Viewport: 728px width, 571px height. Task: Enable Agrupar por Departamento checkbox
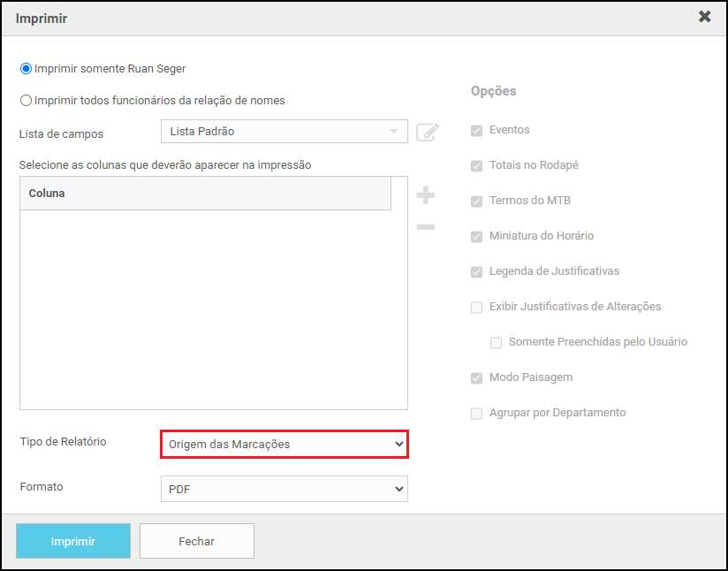[477, 413]
